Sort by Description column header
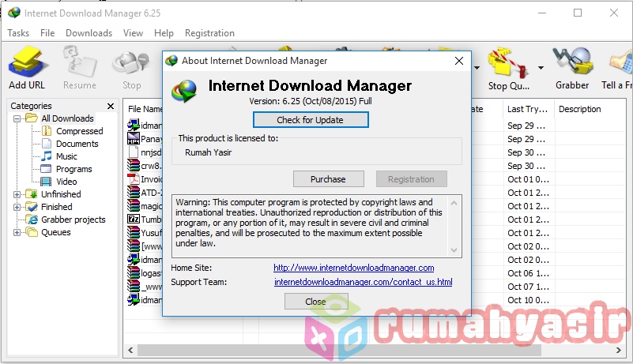The image size is (633, 364). click(580, 109)
